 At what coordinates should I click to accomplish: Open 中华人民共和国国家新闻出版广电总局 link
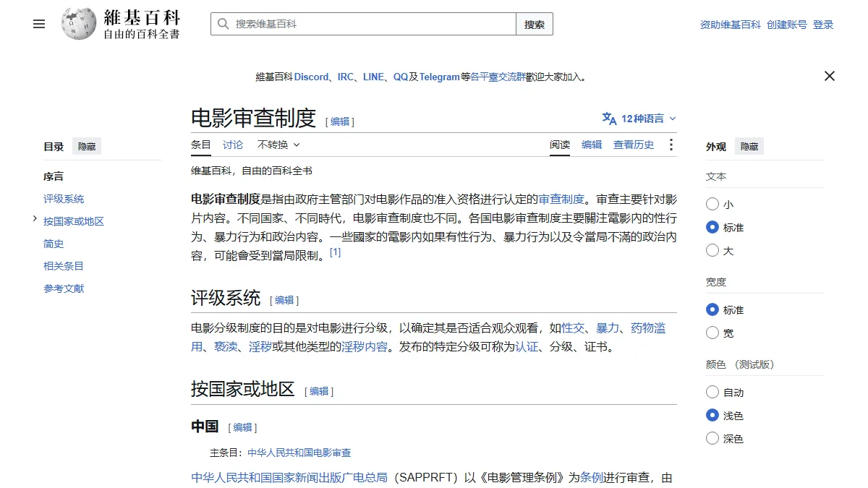pos(289,478)
